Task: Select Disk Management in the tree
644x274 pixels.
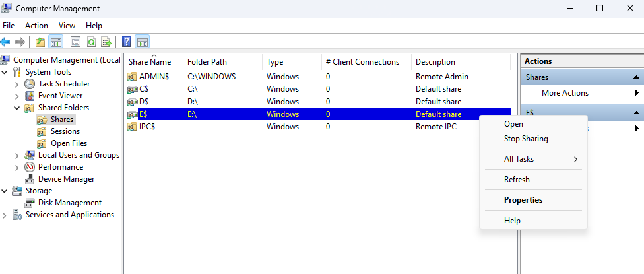Action: [69, 203]
